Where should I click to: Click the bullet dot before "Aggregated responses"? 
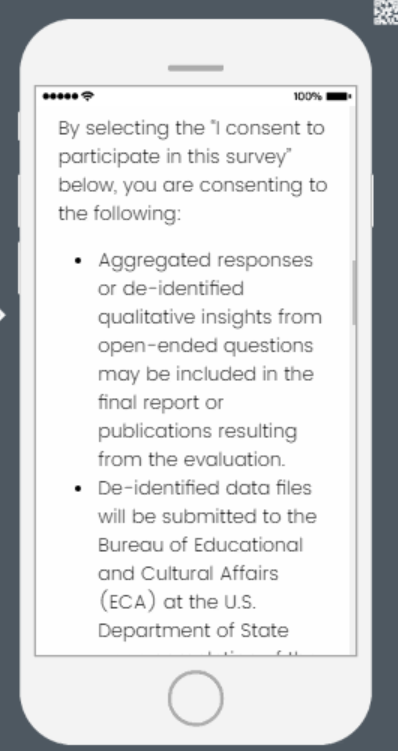[x=79, y=261]
